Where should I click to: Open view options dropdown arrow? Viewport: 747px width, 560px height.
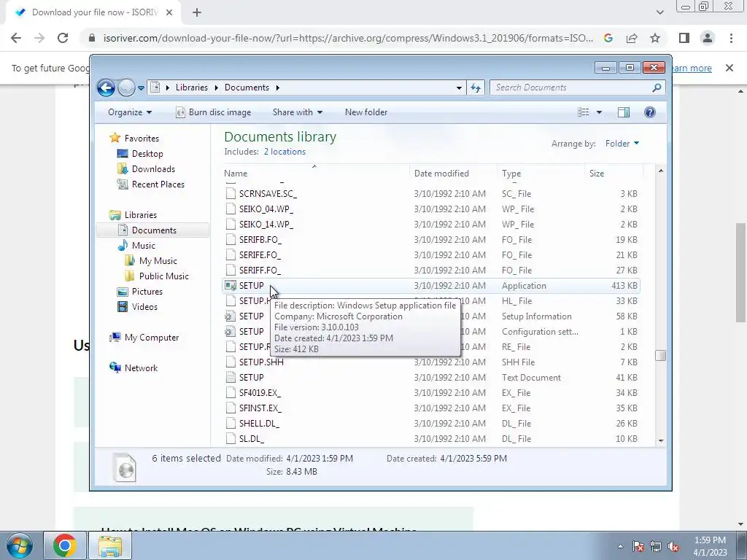tap(600, 112)
